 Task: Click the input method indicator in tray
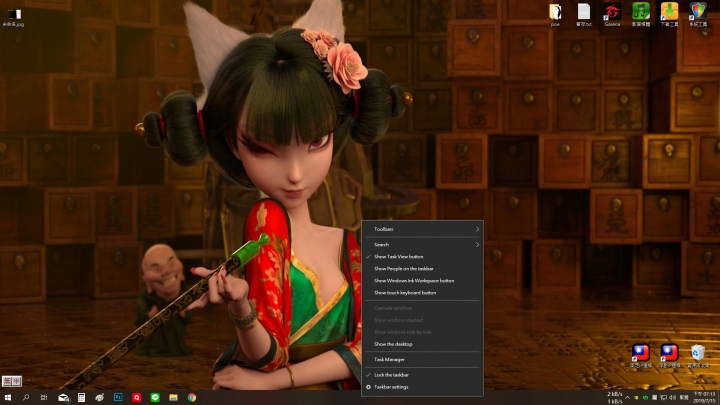click(684, 398)
